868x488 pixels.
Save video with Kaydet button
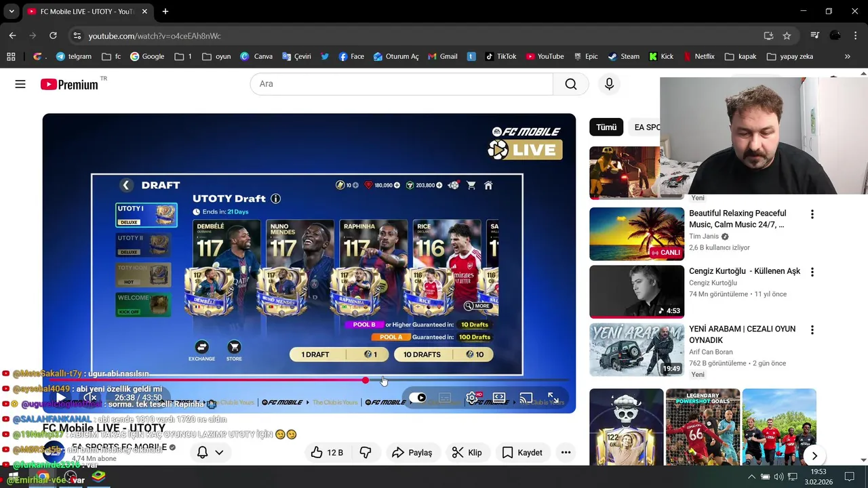[522, 453]
